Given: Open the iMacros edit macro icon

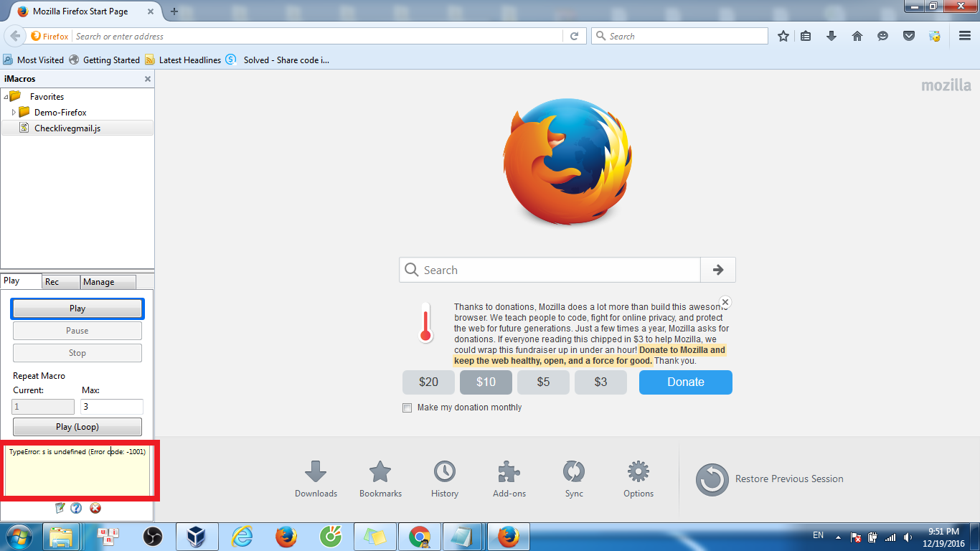Looking at the screenshot, I should pos(60,508).
